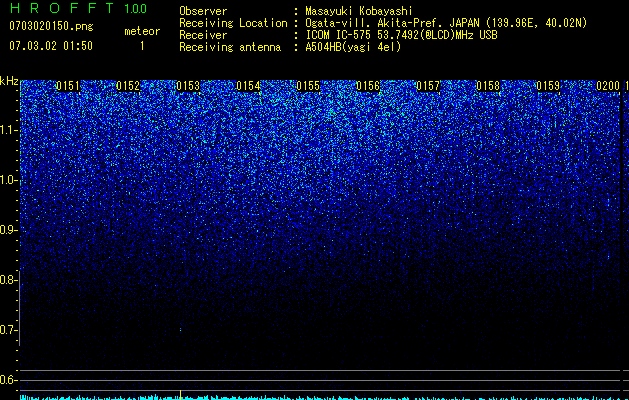629x400 pixels.
Task: Click time marker 0152
Action: coord(128,86)
